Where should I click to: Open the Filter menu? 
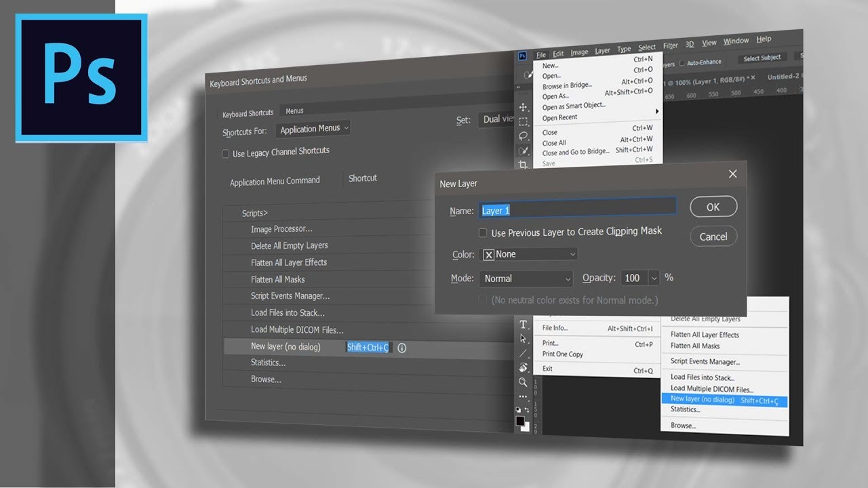(671, 46)
